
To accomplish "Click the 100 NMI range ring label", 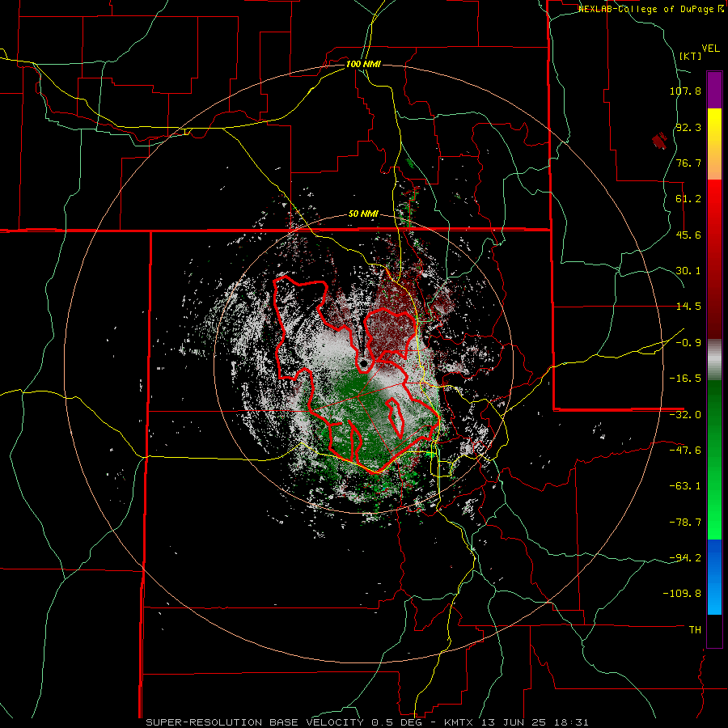I will (363, 64).
